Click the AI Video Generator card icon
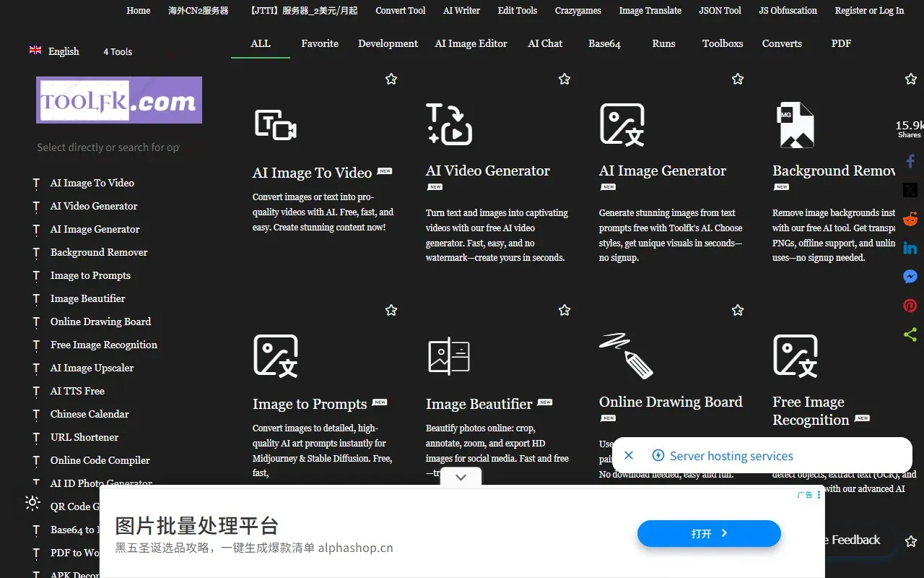Image resolution: width=924 pixels, height=578 pixels. click(449, 124)
